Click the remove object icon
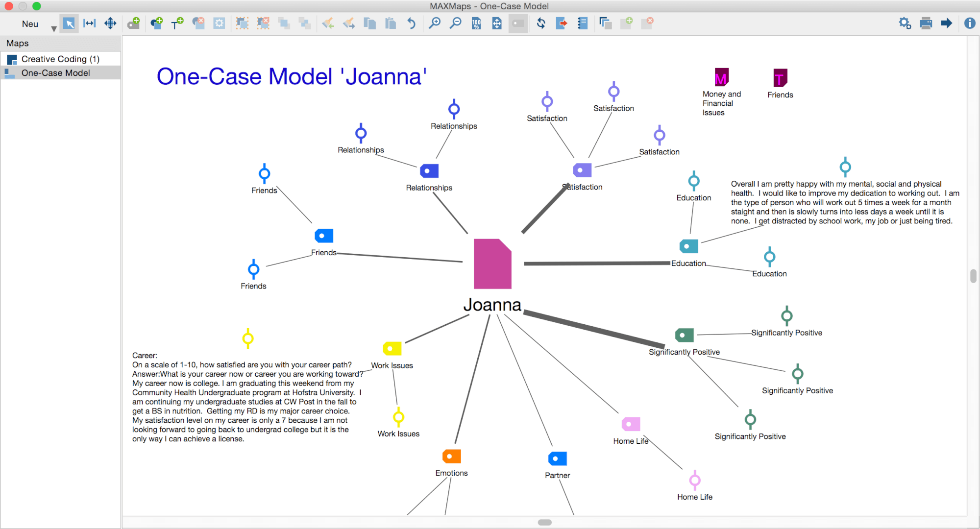The height and width of the screenshot is (529, 980). pos(198,23)
